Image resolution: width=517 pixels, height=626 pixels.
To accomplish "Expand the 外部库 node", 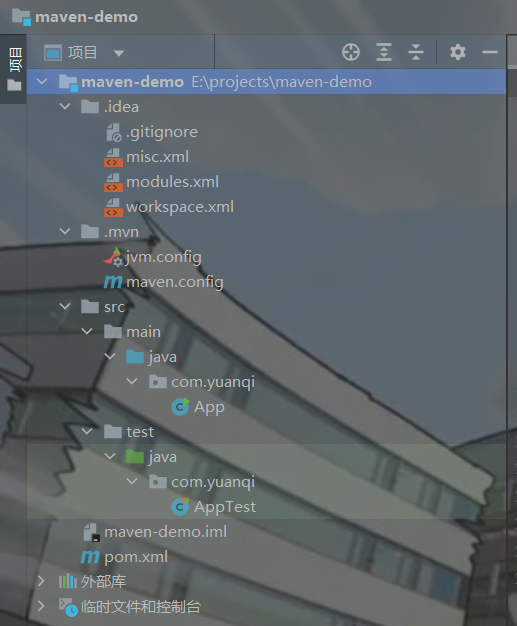I will (x=41, y=581).
